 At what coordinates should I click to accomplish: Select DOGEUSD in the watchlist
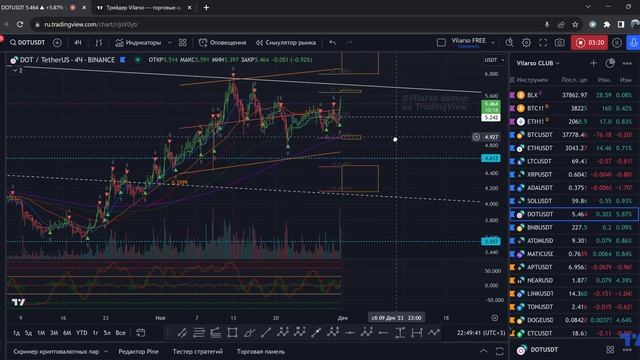pyautogui.click(x=573, y=320)
